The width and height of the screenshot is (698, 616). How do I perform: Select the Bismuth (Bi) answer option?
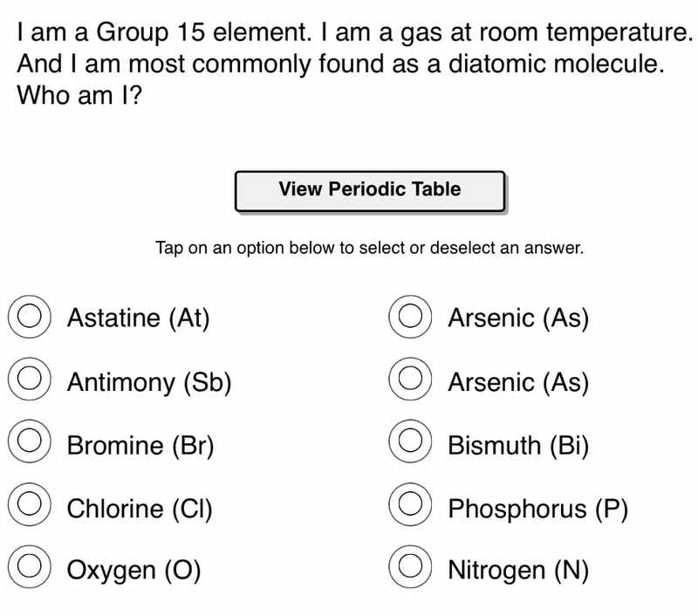coord(409,445)
